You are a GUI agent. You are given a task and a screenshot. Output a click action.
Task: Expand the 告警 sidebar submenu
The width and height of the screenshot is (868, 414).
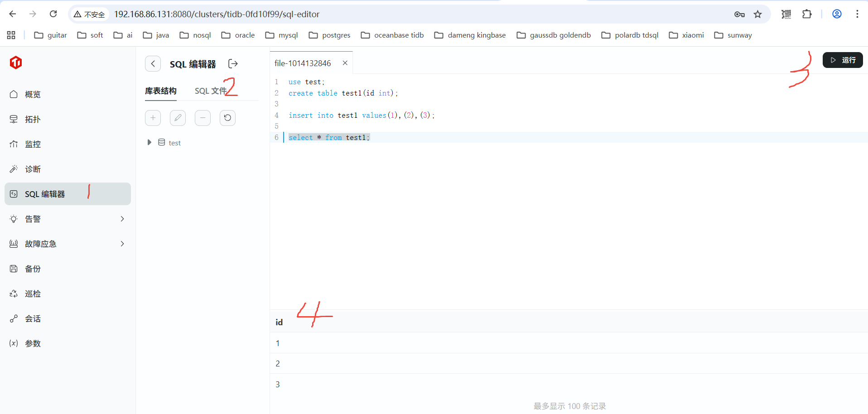[x=122, y=219]
